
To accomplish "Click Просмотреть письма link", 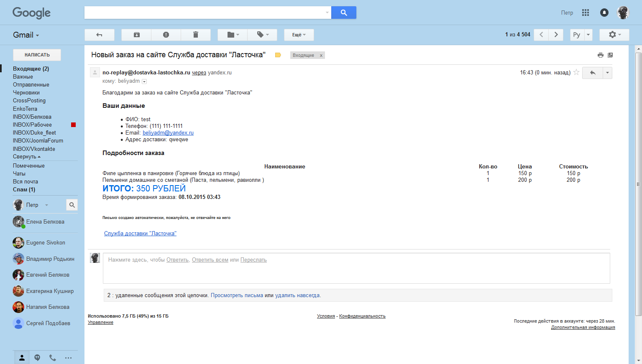I will pos(237,295).
